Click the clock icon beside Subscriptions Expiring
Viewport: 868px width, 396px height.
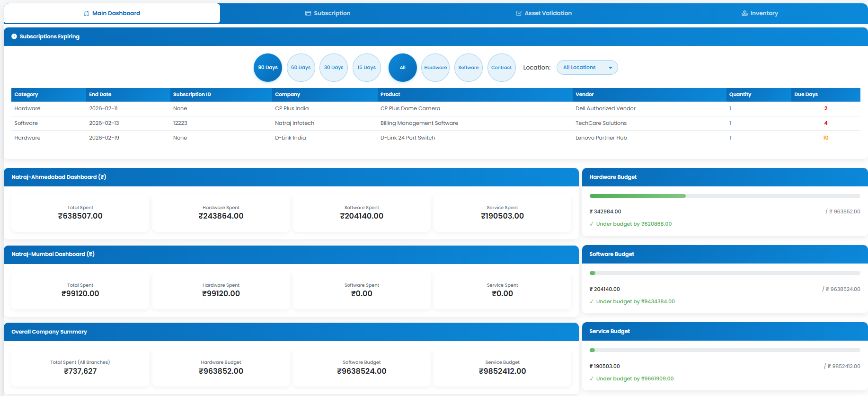[x=14, y=36]
